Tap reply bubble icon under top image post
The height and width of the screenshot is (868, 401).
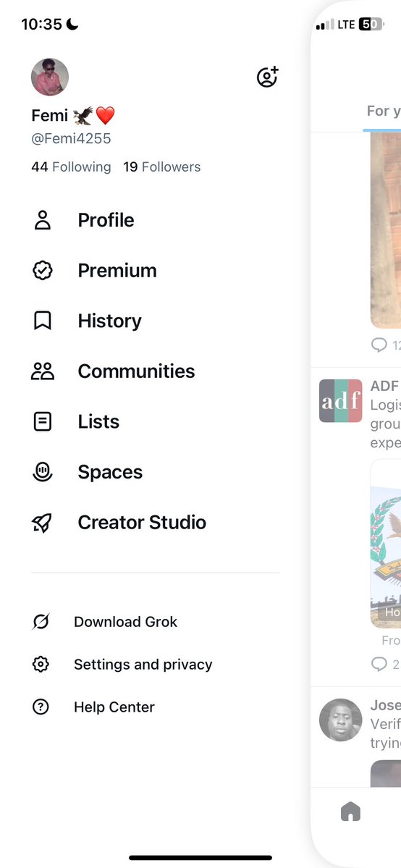379,345
